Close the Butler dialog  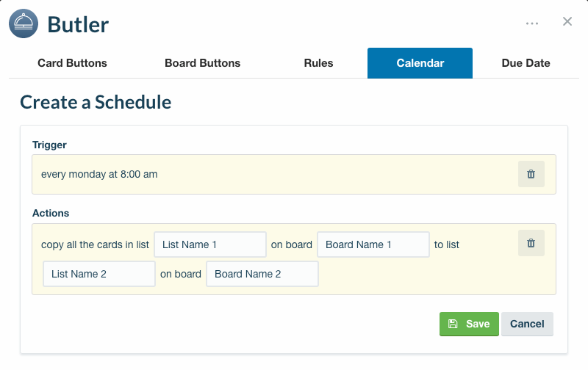(x=567, y=21)
